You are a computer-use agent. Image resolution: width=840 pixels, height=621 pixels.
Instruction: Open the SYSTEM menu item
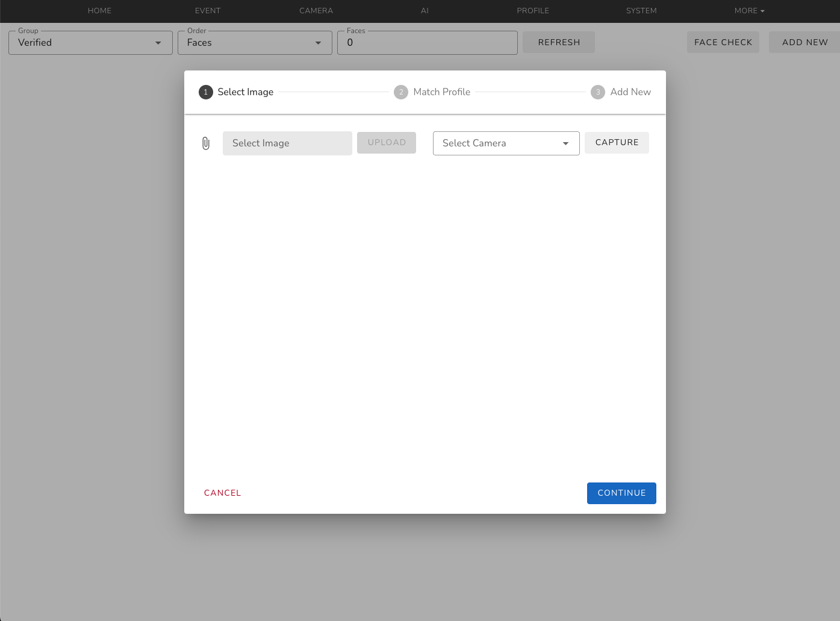point(641,11)
